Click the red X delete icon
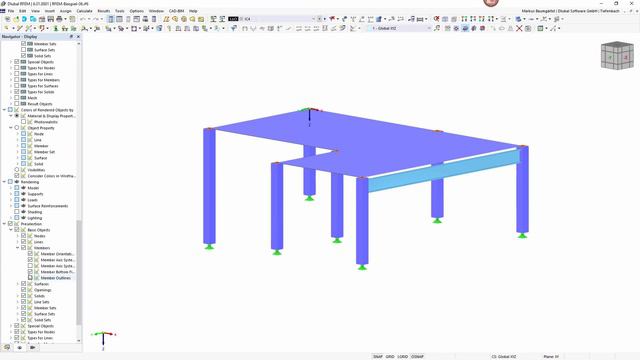Image resolution: width=640 pixels, height=360 pixels. pyautogui.click(x=519, y=29)
